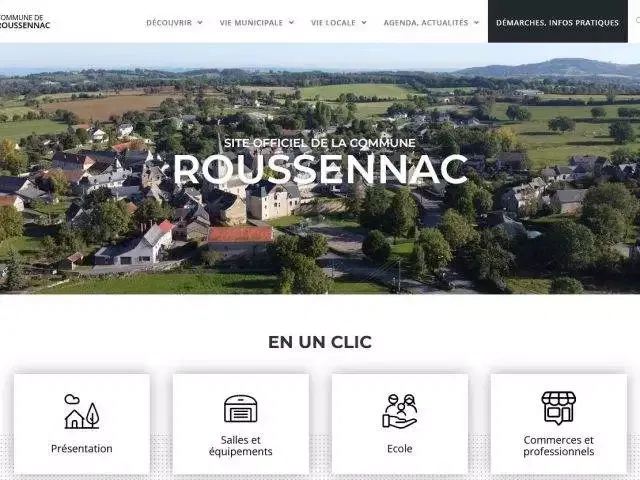
Task: Expand the Vie Locale dropdown arrow
Action: (364, 22)
